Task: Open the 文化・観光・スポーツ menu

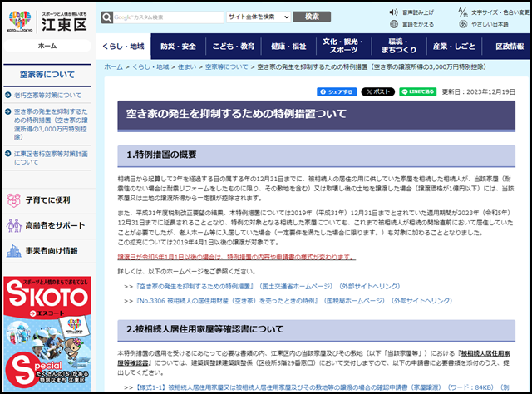Action: [343, 47]
